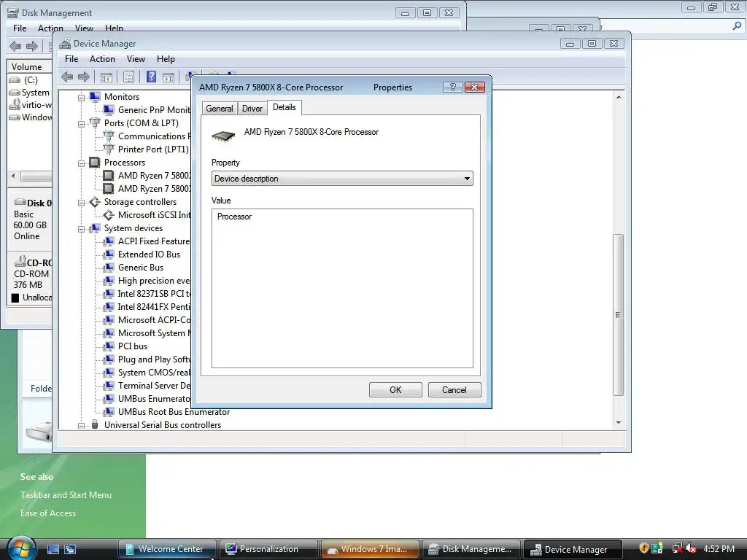The image size is (747, 560).
Task: Open Device Manager's View menu
Action: [136, 59]
